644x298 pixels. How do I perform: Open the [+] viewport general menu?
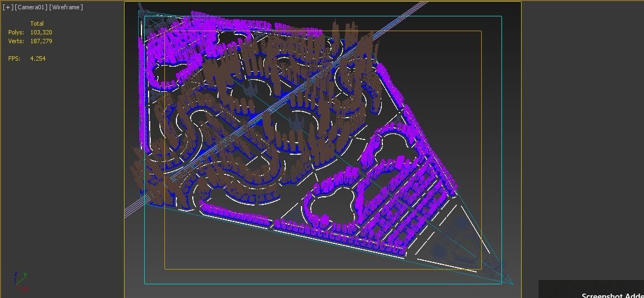[8, 8]
